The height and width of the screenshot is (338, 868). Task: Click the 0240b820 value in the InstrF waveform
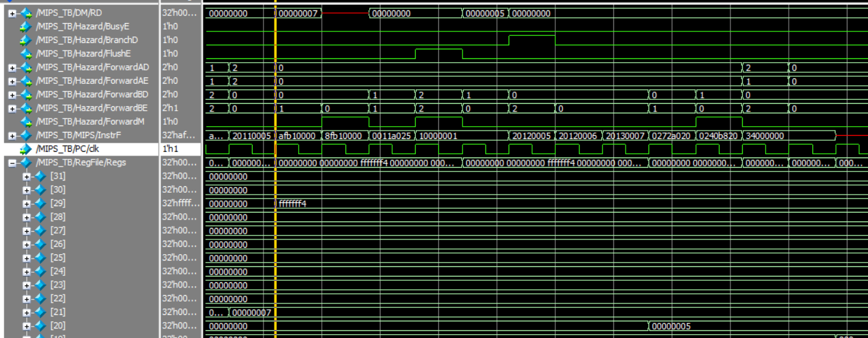tap(718, 136)
